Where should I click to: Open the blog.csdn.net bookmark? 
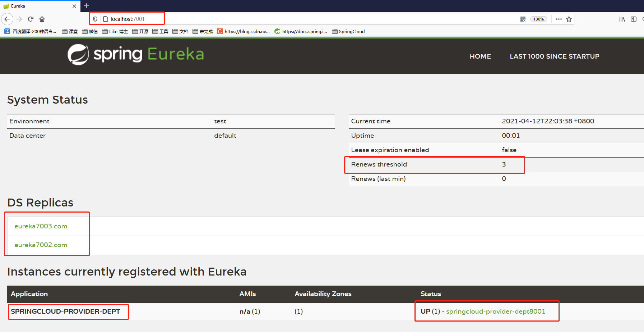coord(244,32)
